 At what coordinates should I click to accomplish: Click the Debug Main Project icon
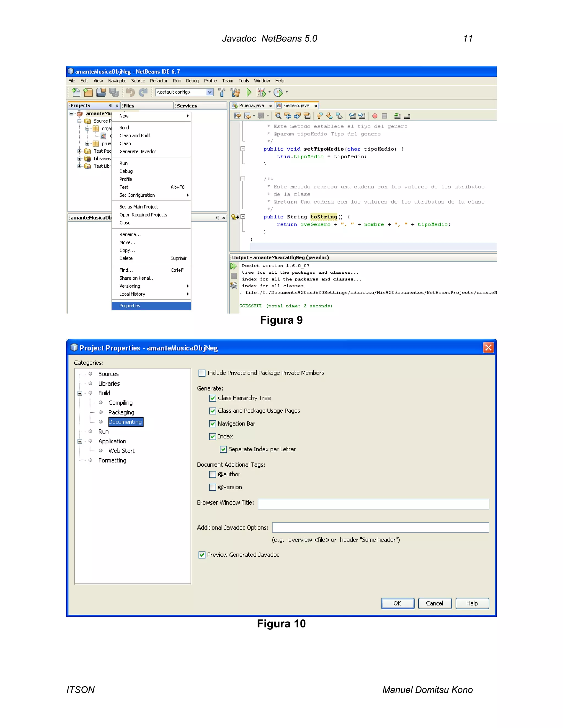pos(261,92)
